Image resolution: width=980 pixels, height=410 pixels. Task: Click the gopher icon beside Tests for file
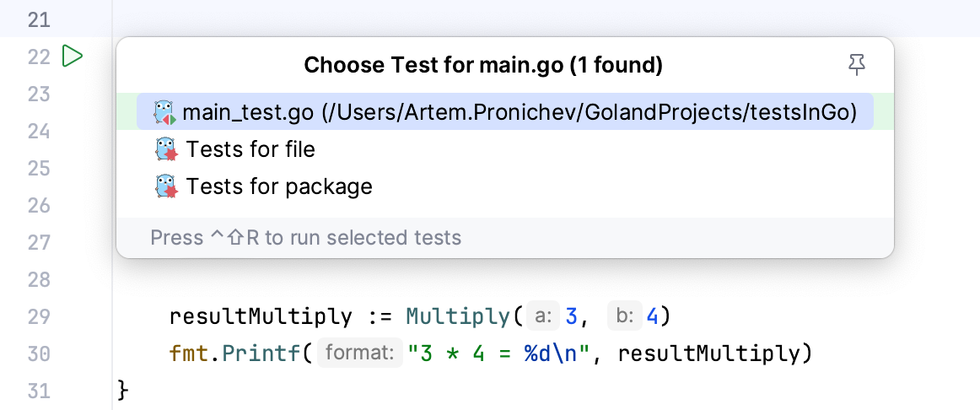[166, 150]
